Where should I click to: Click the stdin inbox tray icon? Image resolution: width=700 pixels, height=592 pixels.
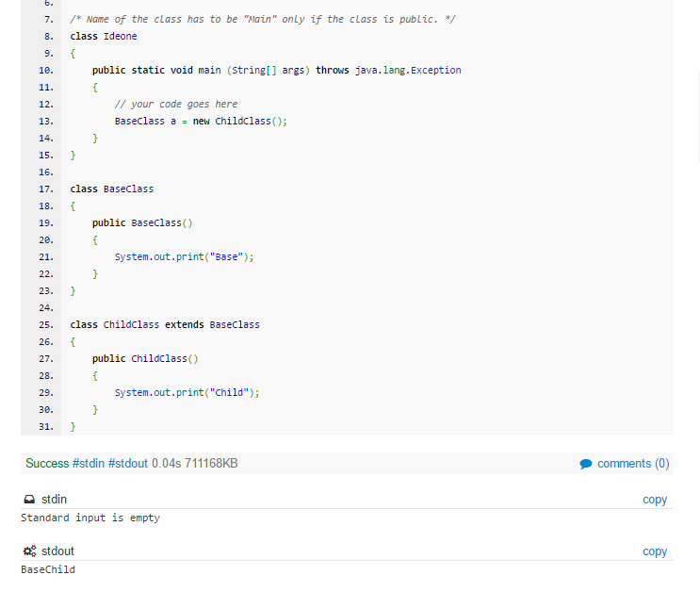click(x=29, y=499)
